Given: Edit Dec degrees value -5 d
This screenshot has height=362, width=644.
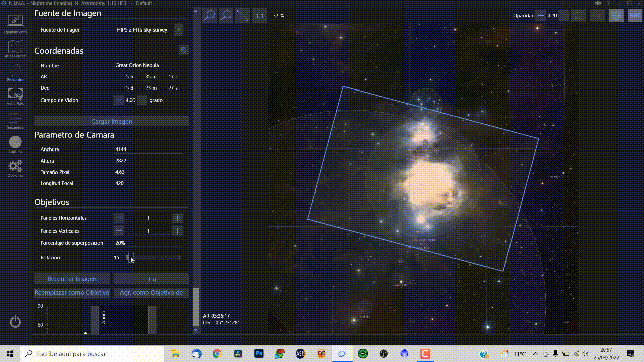Looking at the screenshot, I should [x=129, y=88].
